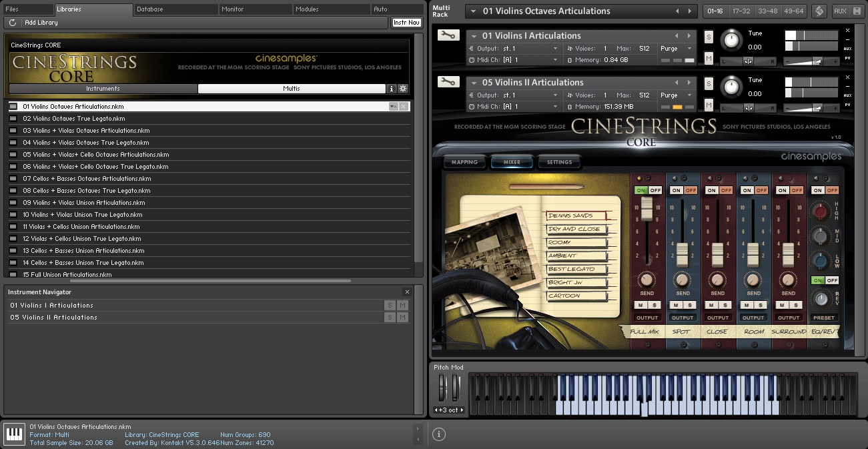Image resolution: width=868 pixels, height=449 pixels.
Task: Mute 01 Violins I in Instrument Navigator
Action: tap(402, 306)
